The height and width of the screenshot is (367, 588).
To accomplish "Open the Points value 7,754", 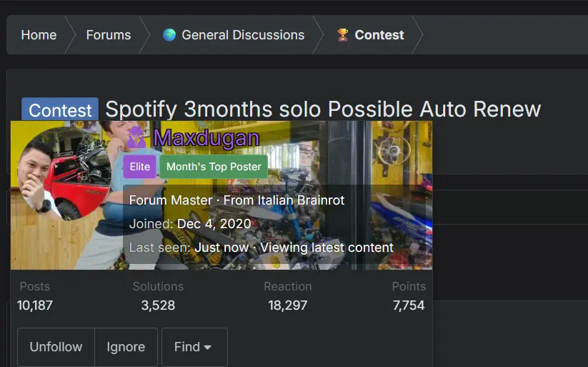I will coord(409,305).
